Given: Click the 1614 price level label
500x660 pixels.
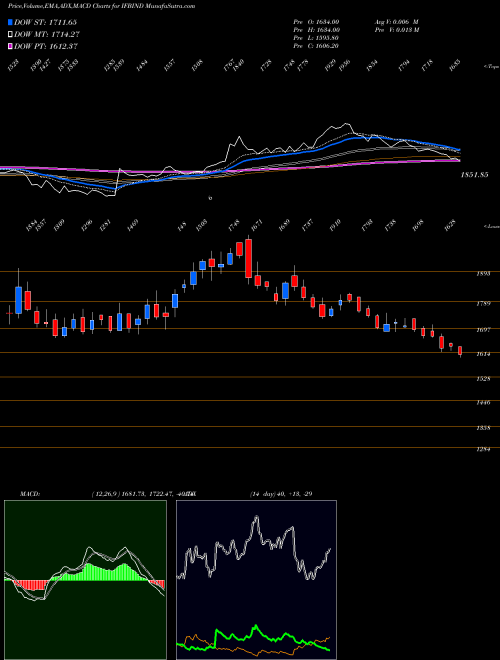Looking at the screenshot, I should [x=483, y=354].
